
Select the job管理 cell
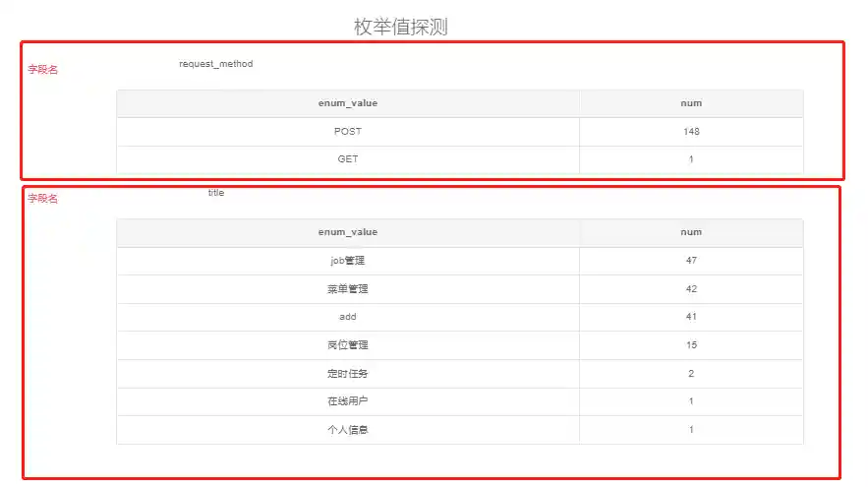coord(348,261)
